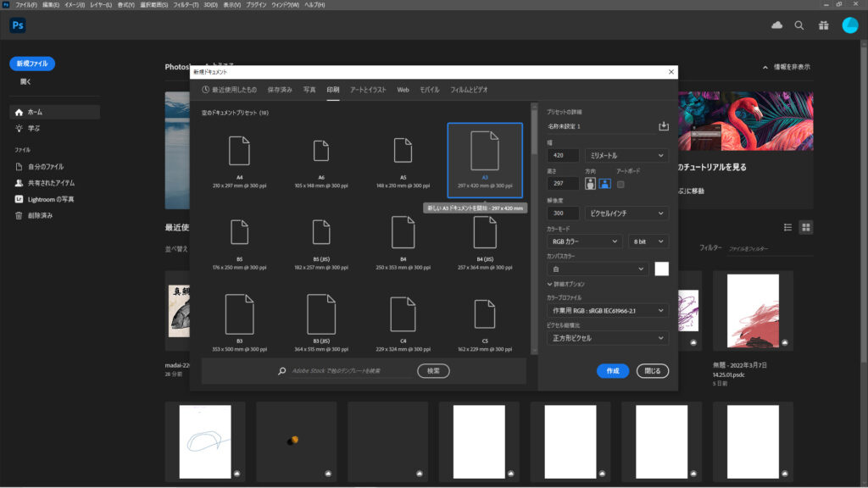Open the what's new gift icon
Viewport: 868px width, 488px height.
click(x=823, y=25)
